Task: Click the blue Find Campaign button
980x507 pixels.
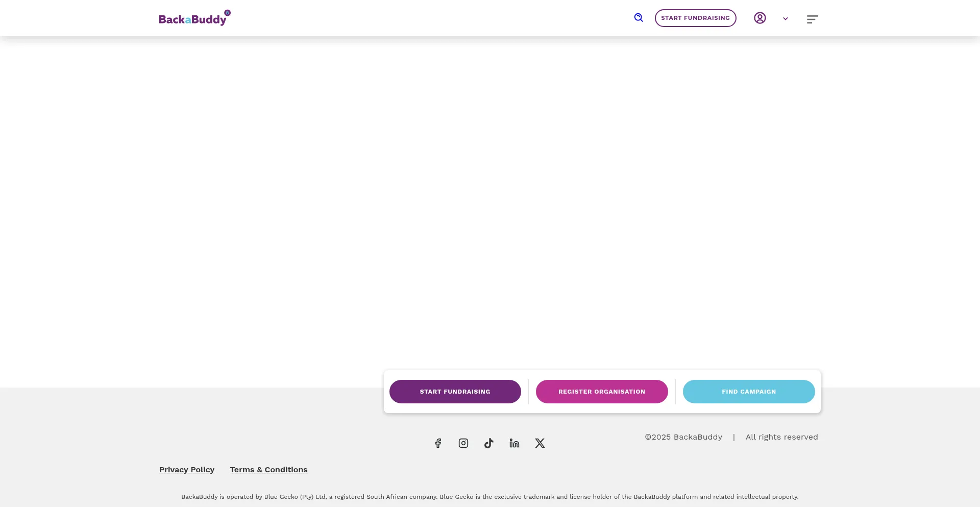Action: pos(749,392)
